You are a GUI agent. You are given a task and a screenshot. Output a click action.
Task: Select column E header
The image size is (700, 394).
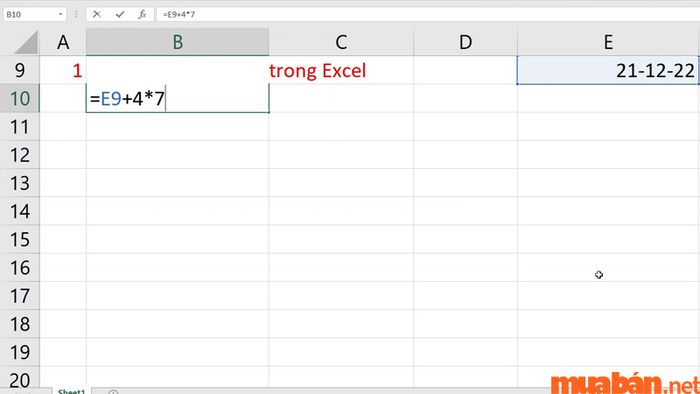608,42
